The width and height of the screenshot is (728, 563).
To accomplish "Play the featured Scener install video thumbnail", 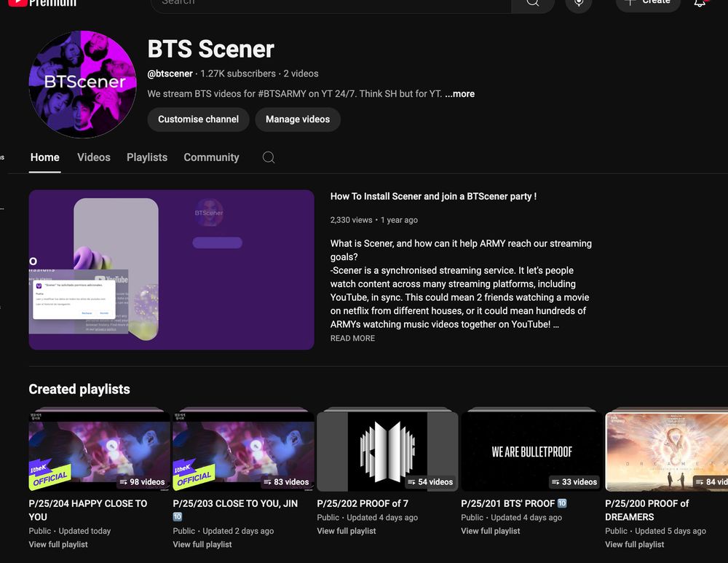I will coord(171,269).
